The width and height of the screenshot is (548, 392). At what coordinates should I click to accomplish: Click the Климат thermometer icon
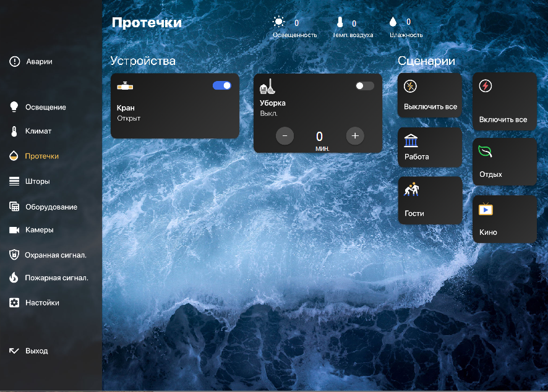[14, 131]
